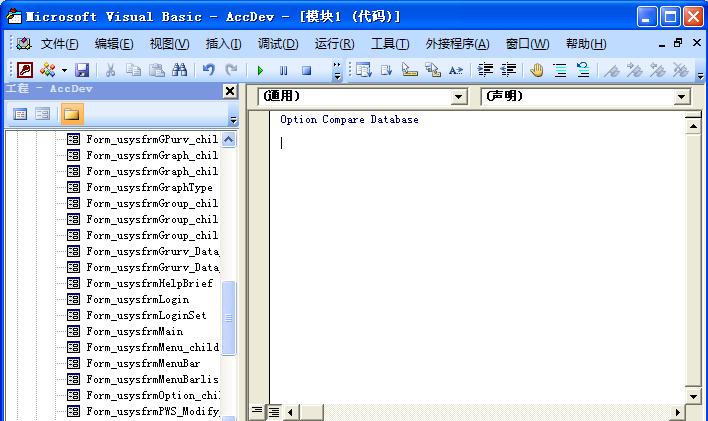Open the 编辑(E) menu
This screenshot has height=421, width=708.
click(114, 44)
